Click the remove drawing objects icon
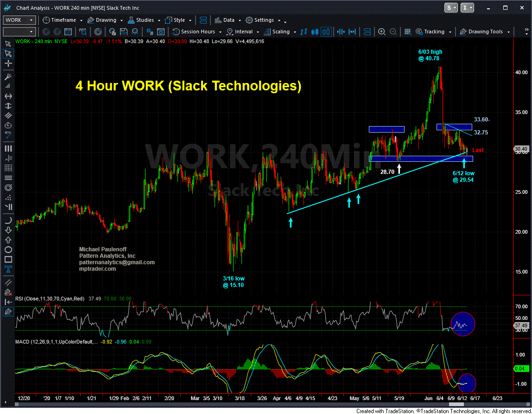Viewport: 532px width, 414px height. click(8, 292)
